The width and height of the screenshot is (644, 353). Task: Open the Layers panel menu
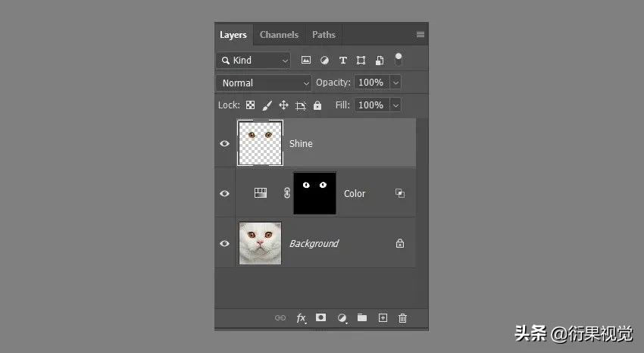pyautogui.click(x=420, y=35)
